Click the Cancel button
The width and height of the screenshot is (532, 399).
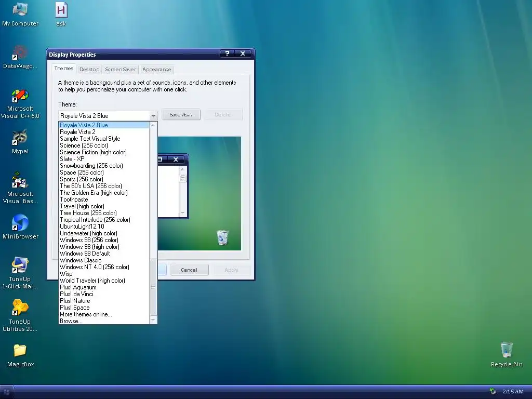pos(189,270)
